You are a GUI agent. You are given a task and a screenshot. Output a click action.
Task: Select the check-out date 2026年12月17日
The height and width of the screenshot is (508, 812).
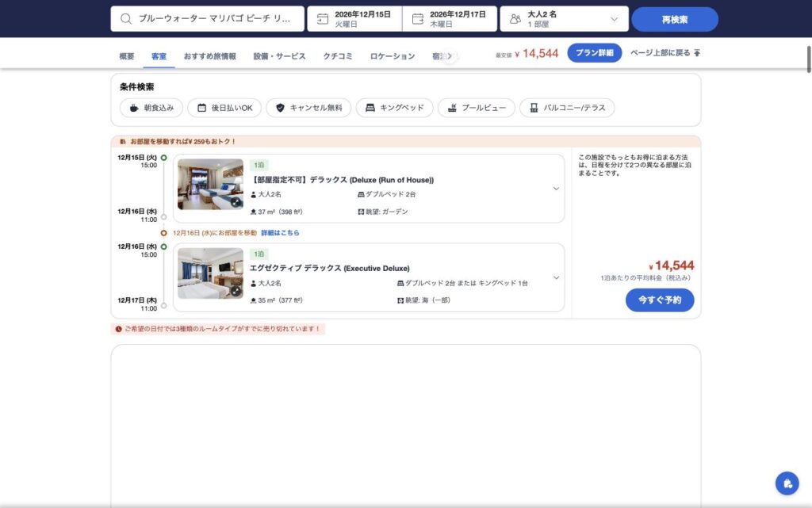[x=450, y=19]
